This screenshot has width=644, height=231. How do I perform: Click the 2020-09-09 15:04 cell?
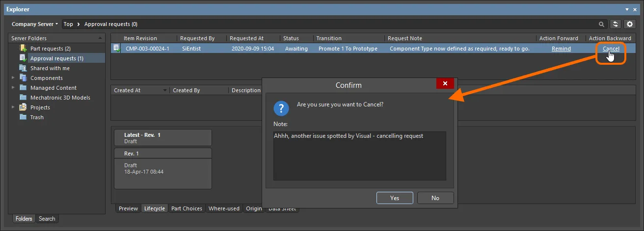click(253, 49)
